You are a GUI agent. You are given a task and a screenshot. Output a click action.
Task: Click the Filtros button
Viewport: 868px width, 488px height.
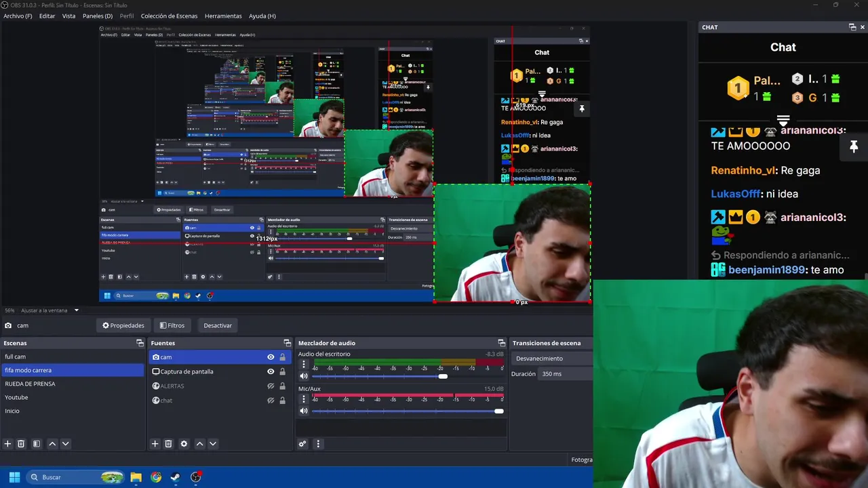pyautogui.click(x=172, y=325)
